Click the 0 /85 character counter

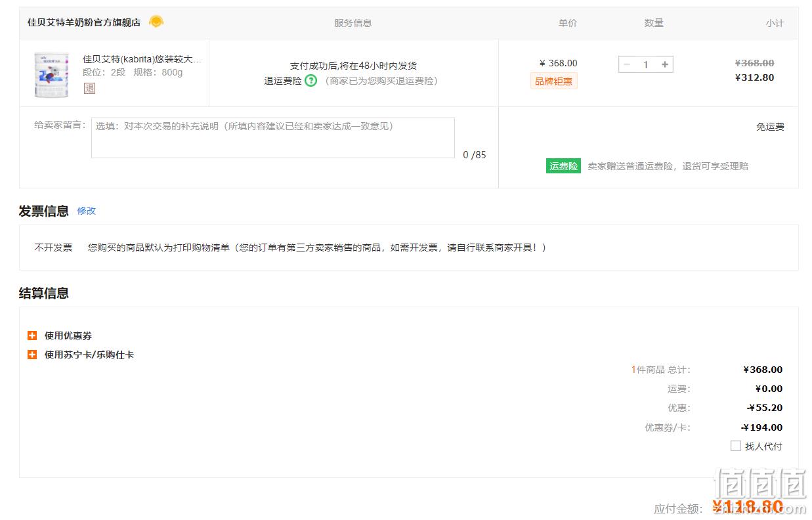(x=475, y=155)
